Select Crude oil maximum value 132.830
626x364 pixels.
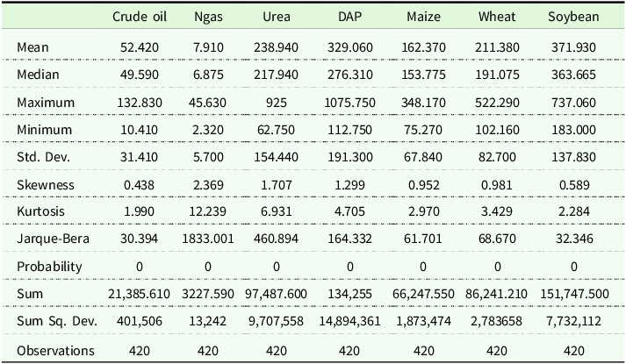138,102
